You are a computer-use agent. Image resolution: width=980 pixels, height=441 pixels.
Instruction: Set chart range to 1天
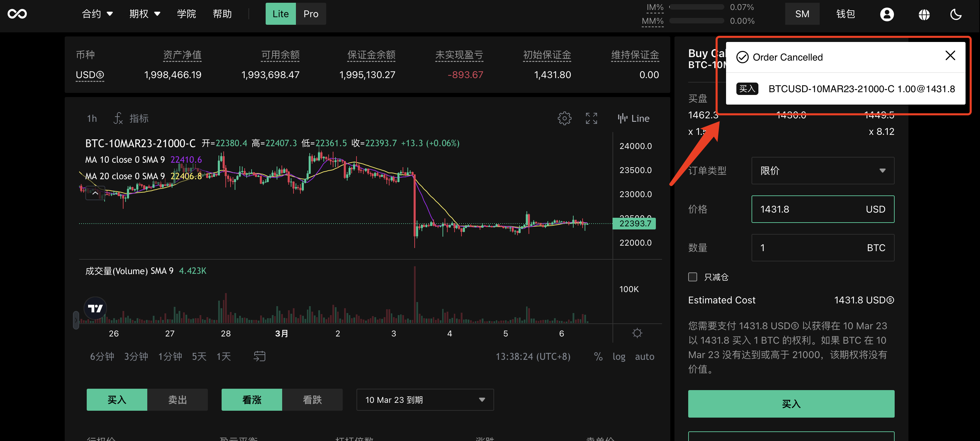pos(223,356)
